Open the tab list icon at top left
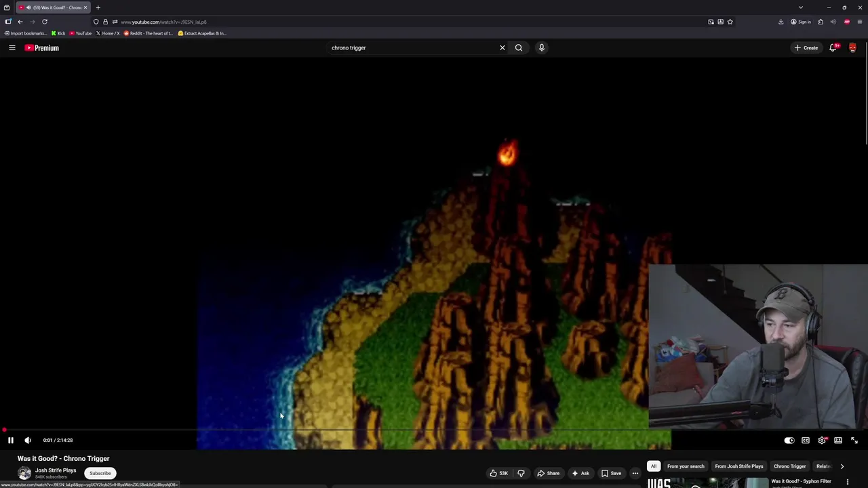 [7, 7]
